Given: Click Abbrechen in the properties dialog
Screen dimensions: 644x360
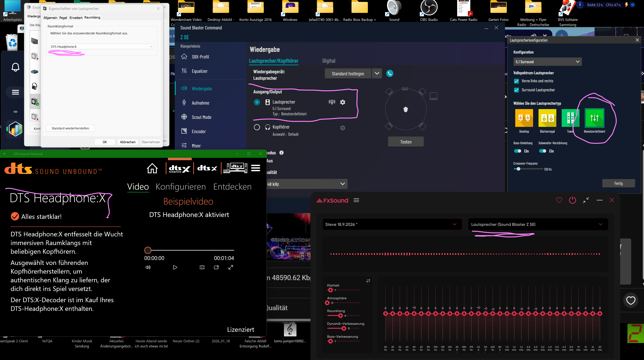Looking at the screenshot, I should coord(127,142).
